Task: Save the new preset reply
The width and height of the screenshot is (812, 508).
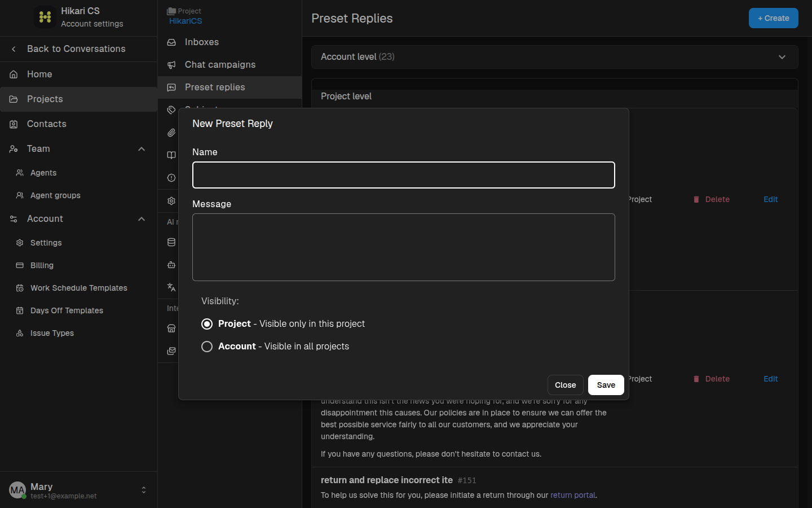Action: [606, 385]
